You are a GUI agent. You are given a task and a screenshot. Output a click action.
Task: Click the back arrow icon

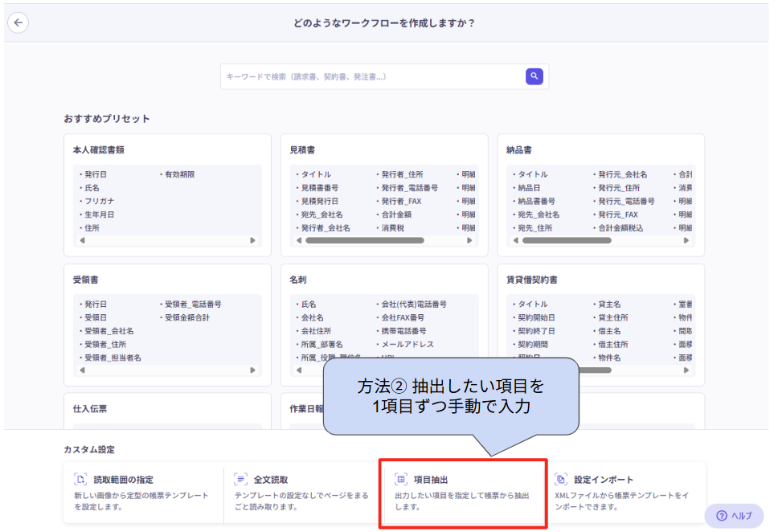point(18,23)
